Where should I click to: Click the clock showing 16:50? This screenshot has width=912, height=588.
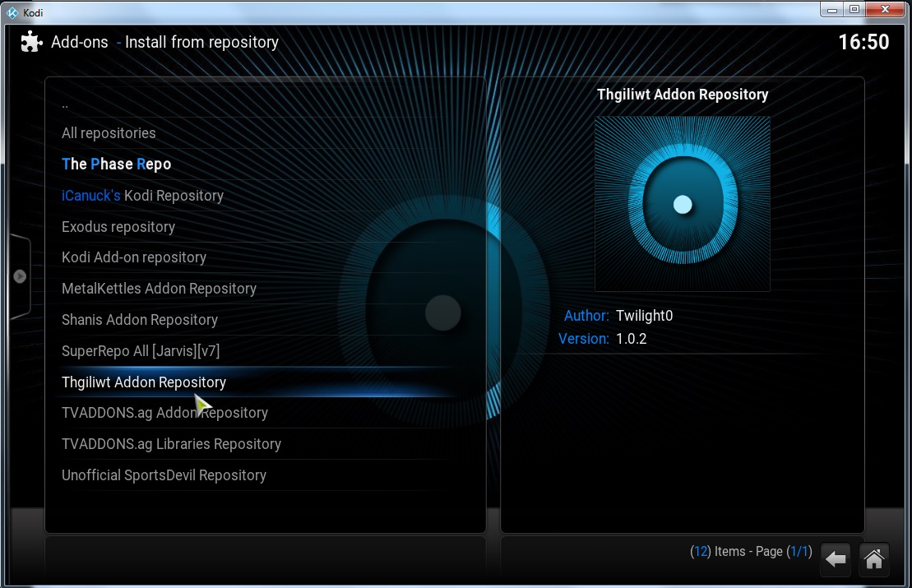coord(863,42)
